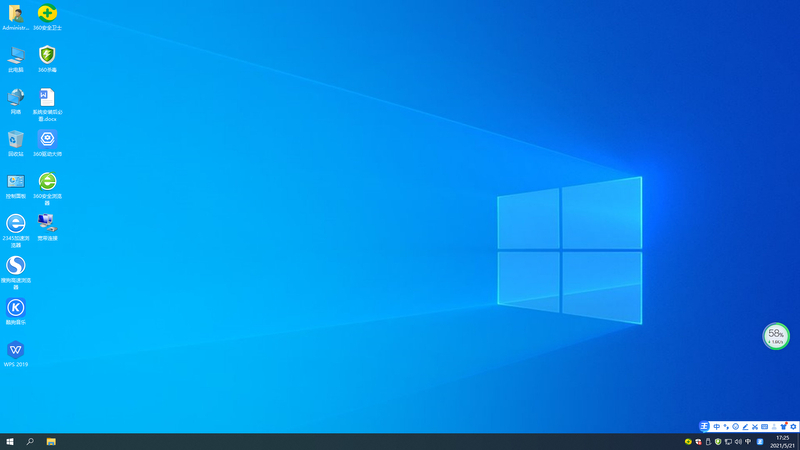Select the .docx document on desktop
This screenshot has width=800, height=450.
[47, 105]
